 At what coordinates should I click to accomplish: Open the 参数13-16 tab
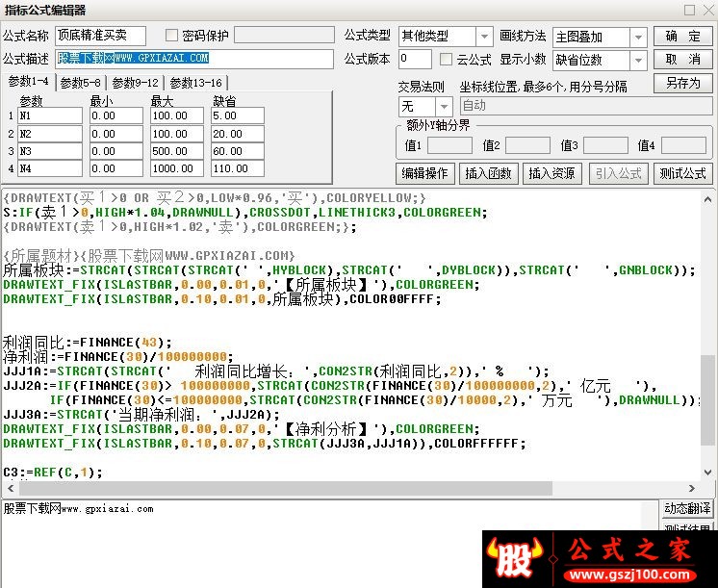195,83
